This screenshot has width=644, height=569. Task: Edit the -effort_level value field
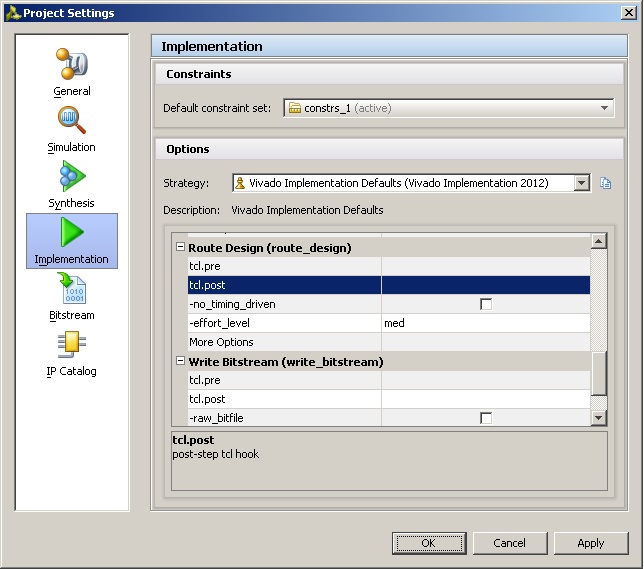[x=485, y=323]
